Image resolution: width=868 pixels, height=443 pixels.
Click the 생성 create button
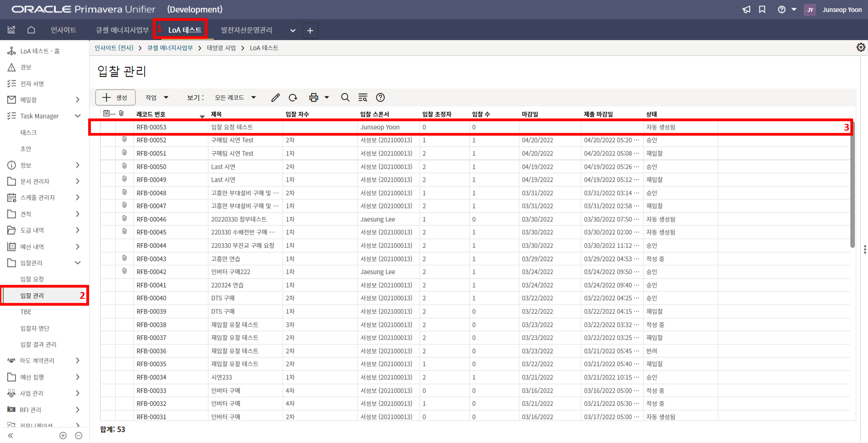[x=115, y=98]
